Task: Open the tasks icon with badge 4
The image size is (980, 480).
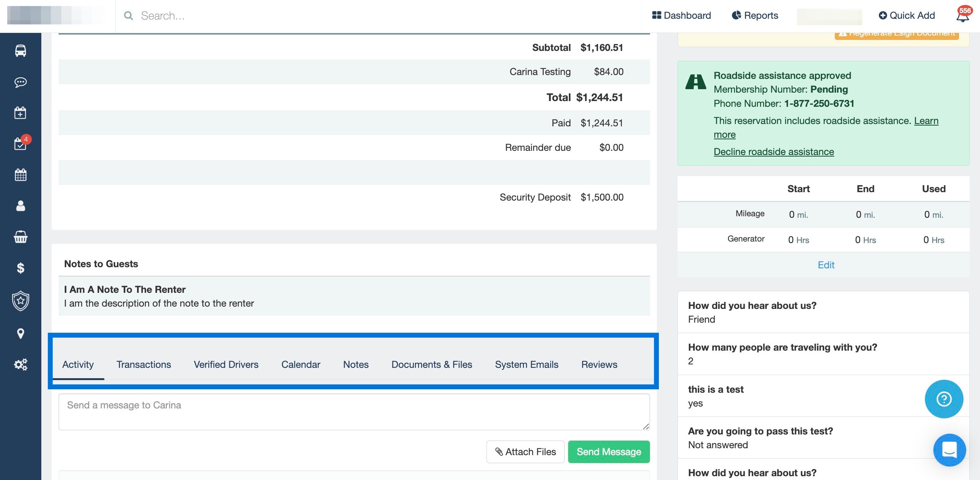Action: (x=21, y=144)
